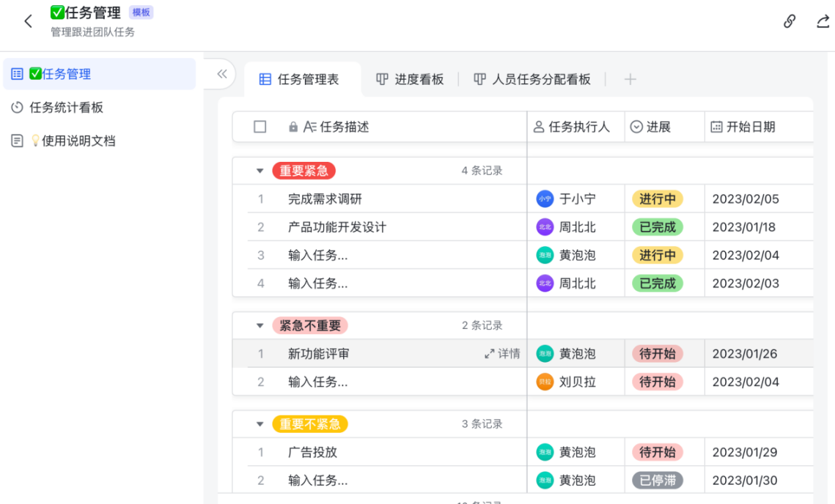Screen dimensions: 835x504
Task: Click the back arrow icon
Action: pyautogui.click(x=28, y=21)
